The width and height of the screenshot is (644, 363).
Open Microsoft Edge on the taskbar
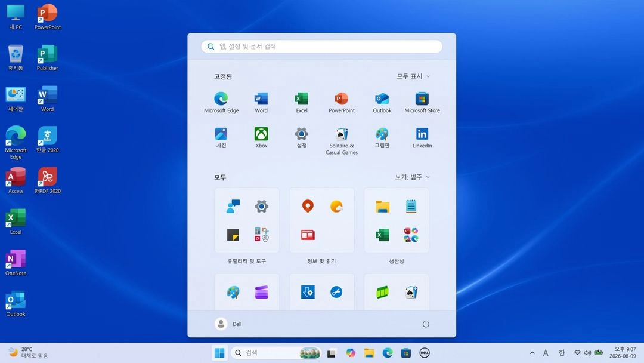(x=388, y=353)
